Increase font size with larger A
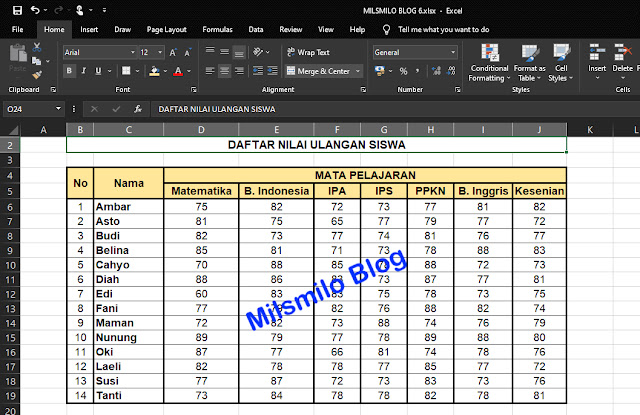This screenshot has width=640, height=415. (x=173, y=52)
